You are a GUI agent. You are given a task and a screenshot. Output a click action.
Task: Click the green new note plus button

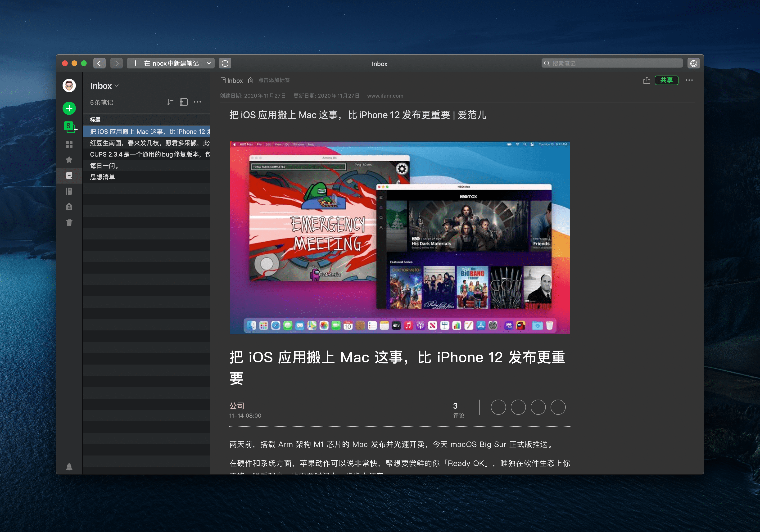pos(69,108)
